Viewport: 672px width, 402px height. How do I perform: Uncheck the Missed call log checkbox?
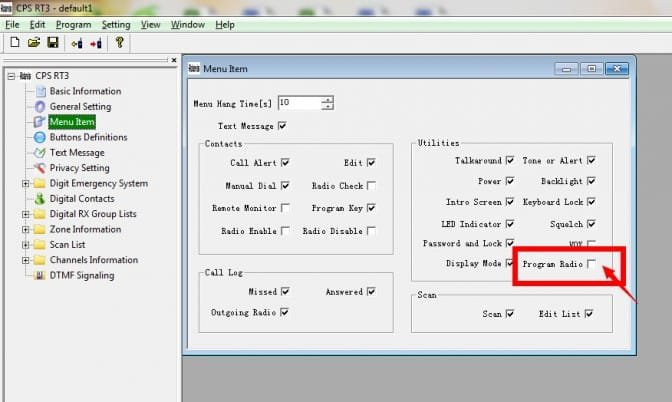pyautogui.click(x=285, y=291)
